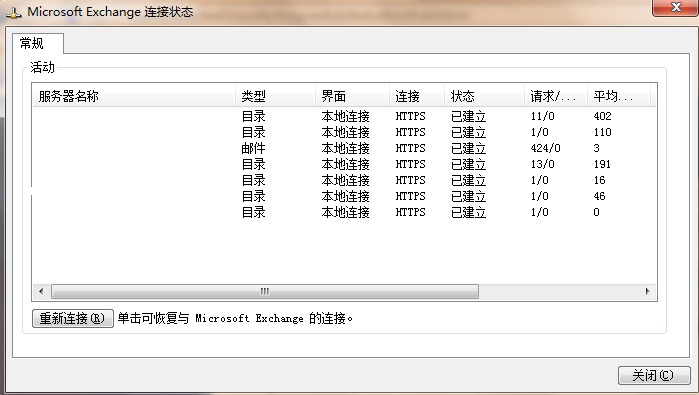Sort by the 类型 column header
This screenshot has width=699, height=395.
pos(275,96)
